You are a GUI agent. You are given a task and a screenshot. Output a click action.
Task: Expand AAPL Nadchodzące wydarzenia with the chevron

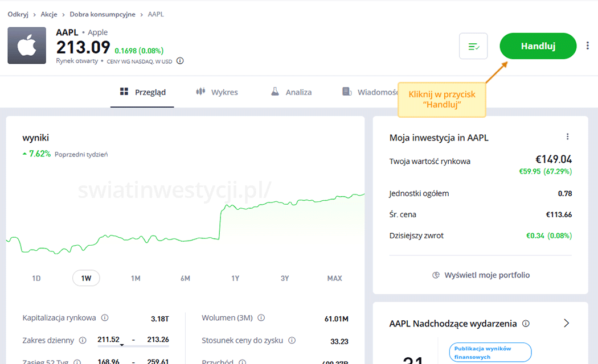click(566, 323)
